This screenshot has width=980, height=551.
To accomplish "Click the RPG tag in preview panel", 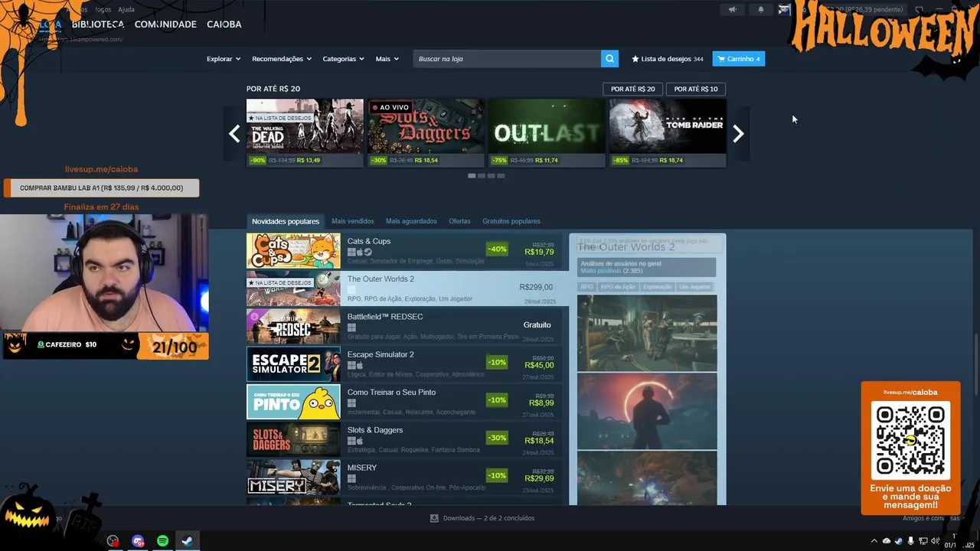I will (x=586, y=287).
